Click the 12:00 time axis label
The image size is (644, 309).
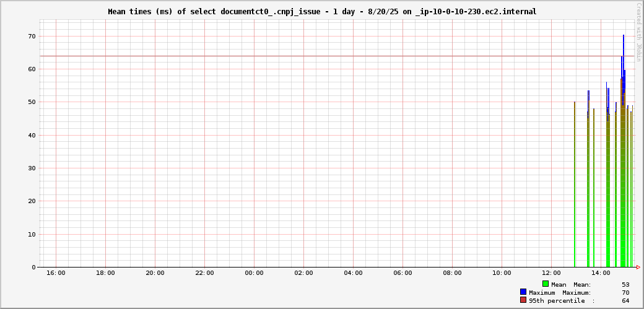pos(551,273)
